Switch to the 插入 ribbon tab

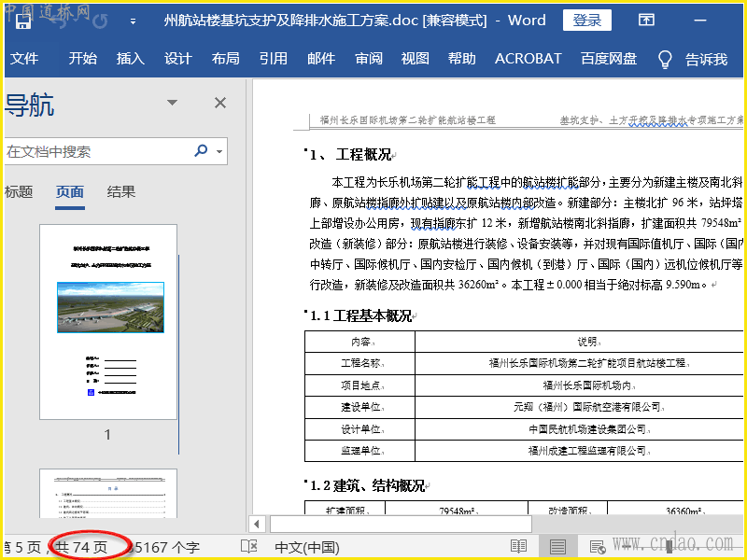click(x=130, y=59)
